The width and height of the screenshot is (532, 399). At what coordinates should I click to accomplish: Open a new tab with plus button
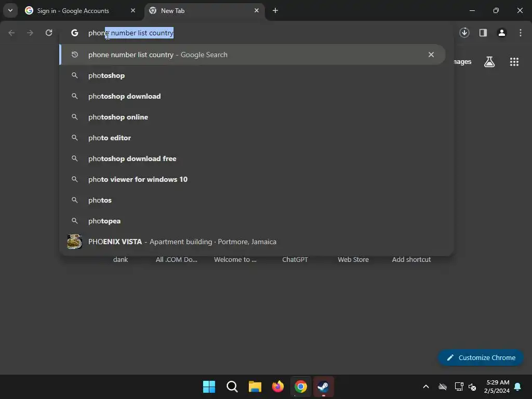click(x=275, y=10)
